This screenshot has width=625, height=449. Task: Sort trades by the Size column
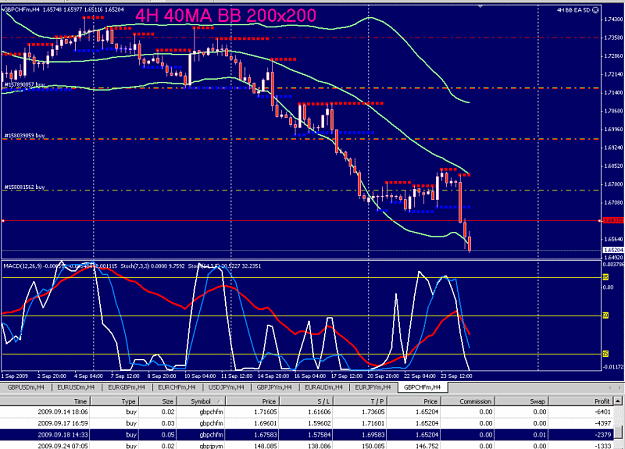tap(157, 401)
